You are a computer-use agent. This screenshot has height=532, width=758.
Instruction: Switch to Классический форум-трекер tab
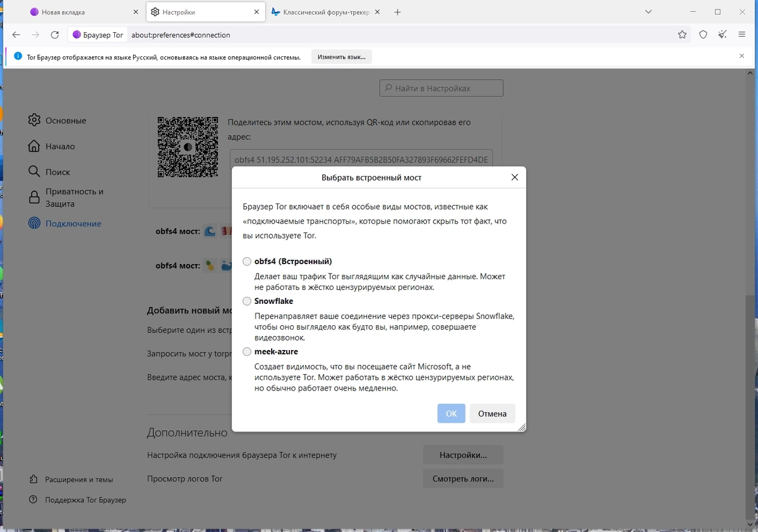[x=327, y=12]
